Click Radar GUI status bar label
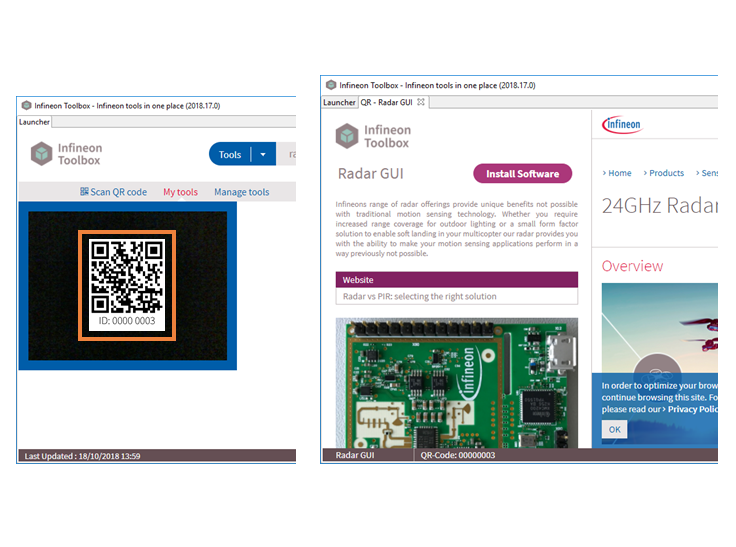736x547 pixels. [x=355, y=455]
